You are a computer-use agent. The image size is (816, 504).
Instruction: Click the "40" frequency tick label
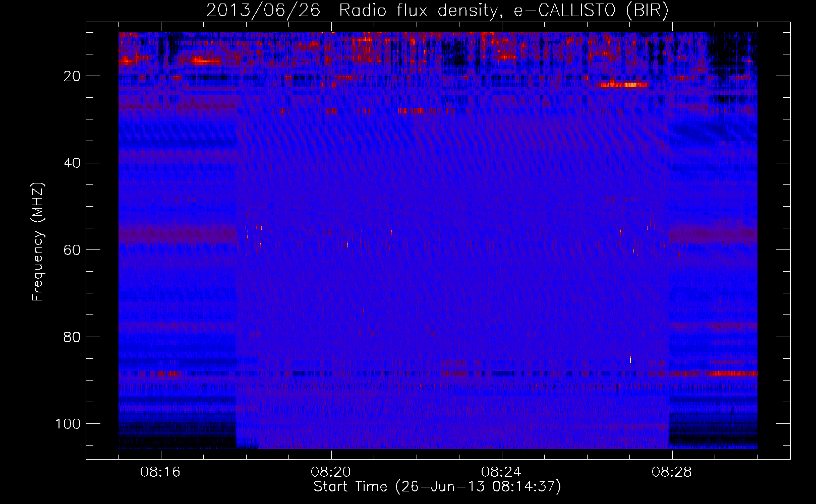click(x=73, y=163)
